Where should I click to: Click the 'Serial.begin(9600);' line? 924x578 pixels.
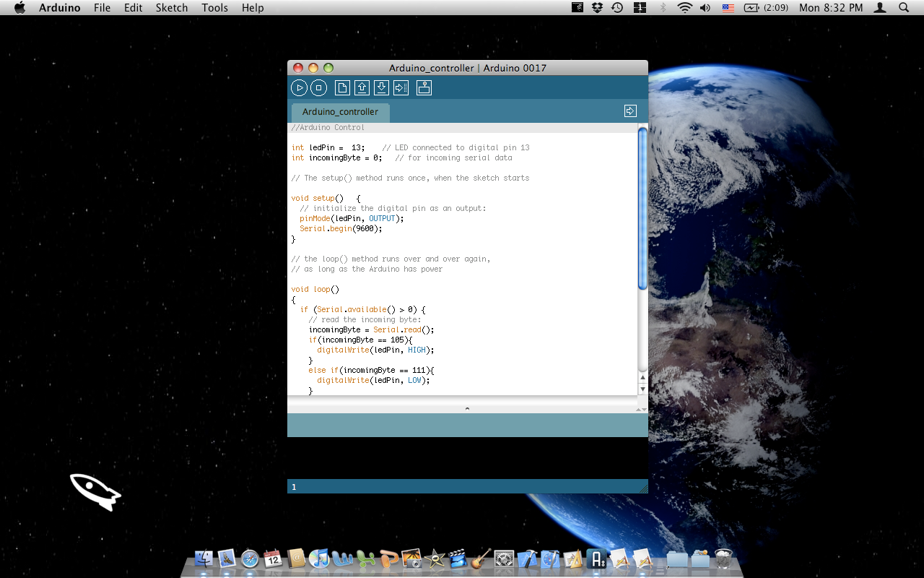pos(341,228)
